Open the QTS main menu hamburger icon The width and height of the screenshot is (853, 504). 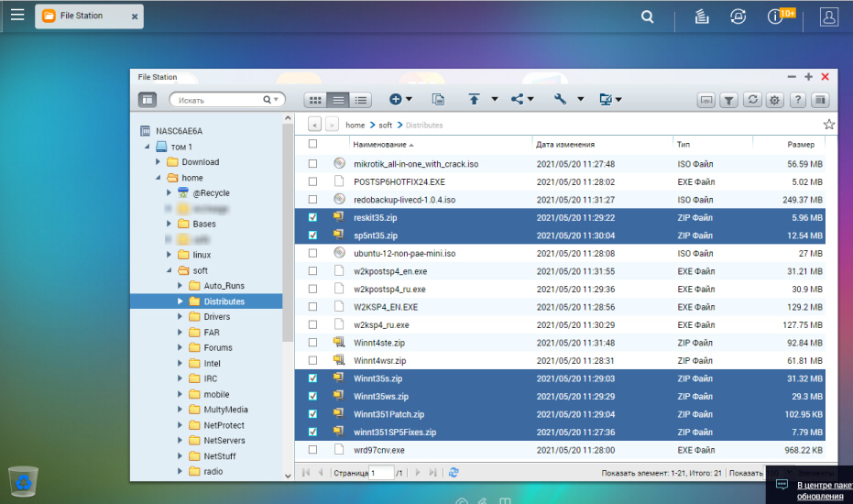tap(17, 15)
